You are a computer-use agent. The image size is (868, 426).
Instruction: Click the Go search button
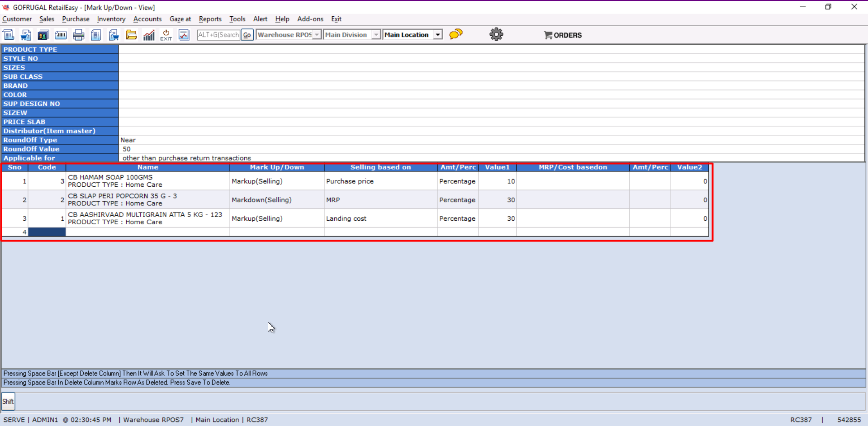click(247, 35)
